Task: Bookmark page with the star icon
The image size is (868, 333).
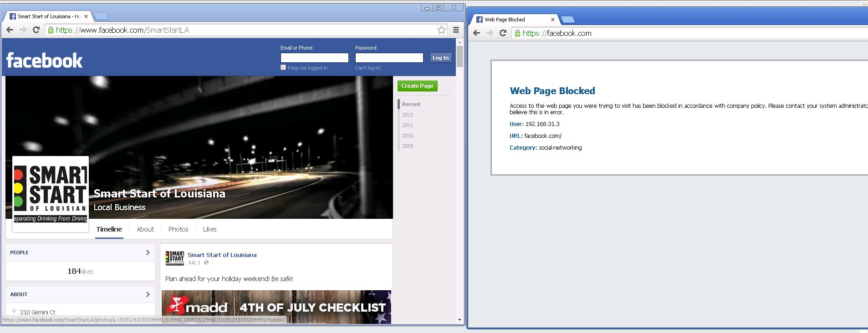Action: pyautogui.click(x=441, y=30)
